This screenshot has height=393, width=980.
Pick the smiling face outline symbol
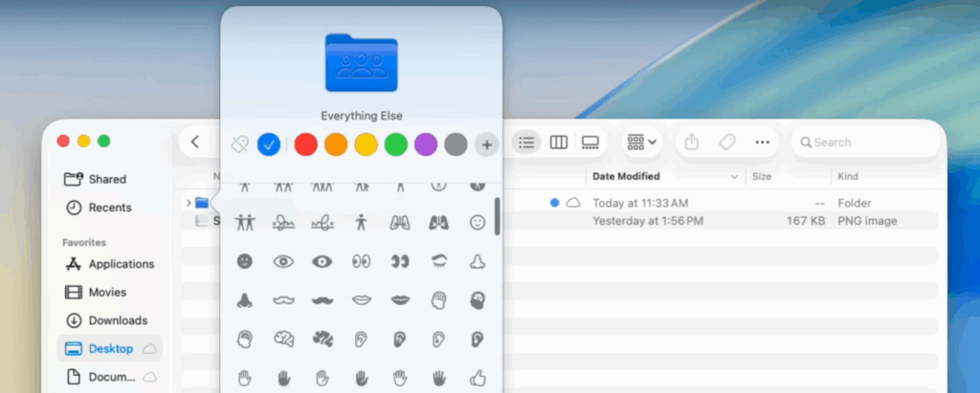click(477, 222)
